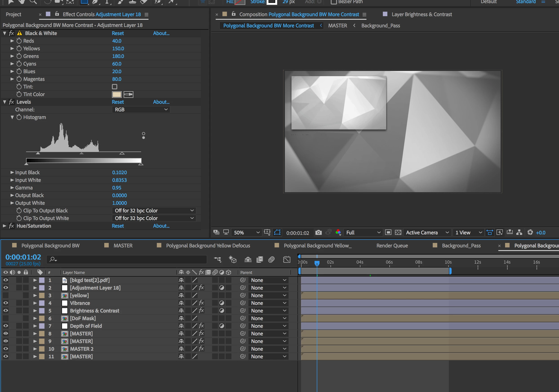The height and width of the screenshot is (392, 559).
Task: Reset the Levels effect
Action: point(118,102)
